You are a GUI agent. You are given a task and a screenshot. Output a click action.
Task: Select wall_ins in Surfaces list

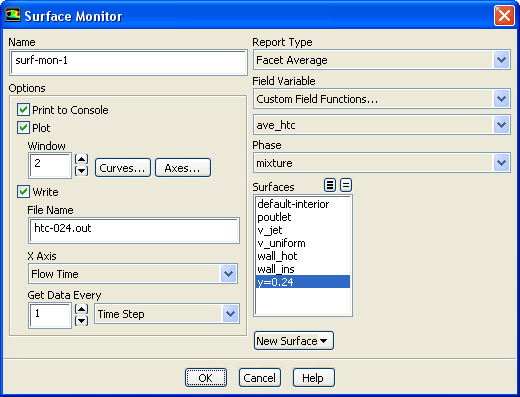303,269
